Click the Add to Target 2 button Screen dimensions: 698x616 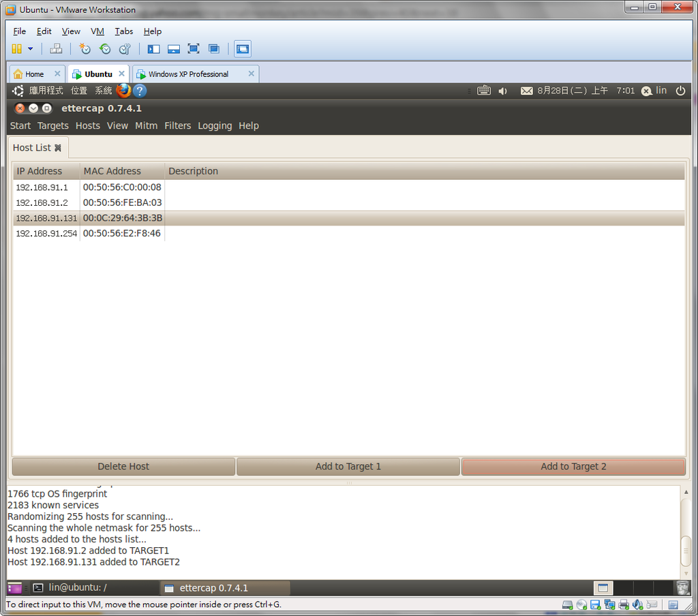tap(573, 467)
